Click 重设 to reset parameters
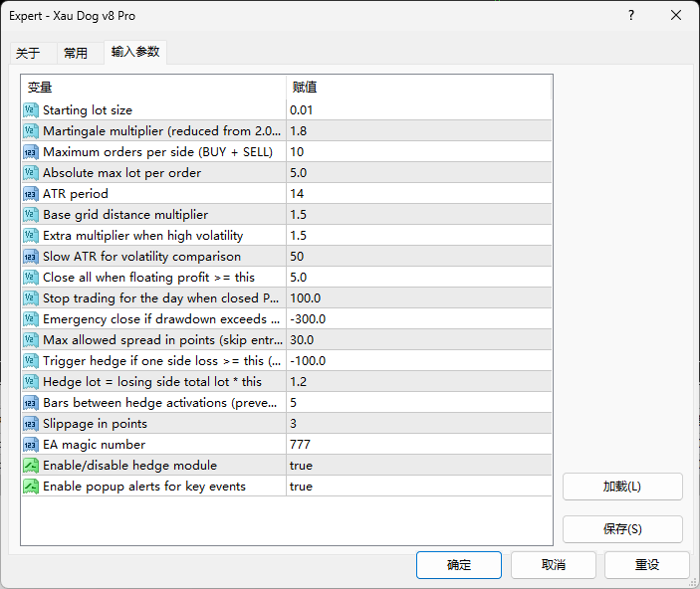 [646, 565]
